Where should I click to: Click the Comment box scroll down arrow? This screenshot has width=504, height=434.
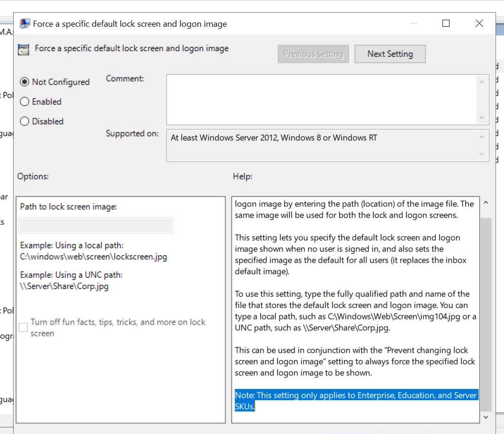481,117
